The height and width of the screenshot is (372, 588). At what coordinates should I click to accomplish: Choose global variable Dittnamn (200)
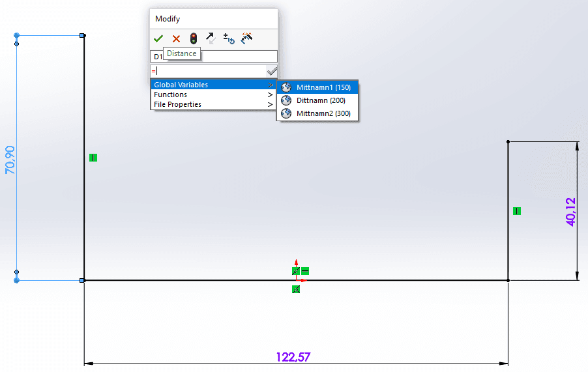coord(320,100)
